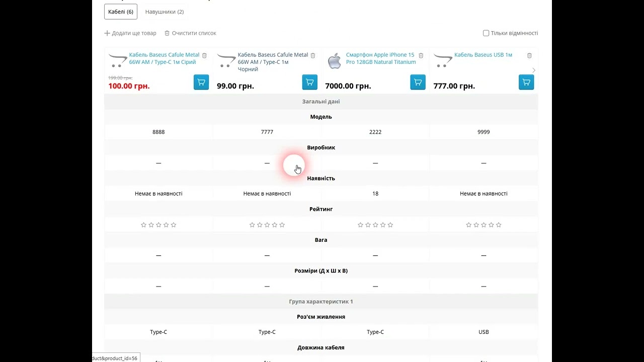Click the Вага row label
Viewport: 644px width, 362px height.
pyautogui.click(x=321, y=240)
